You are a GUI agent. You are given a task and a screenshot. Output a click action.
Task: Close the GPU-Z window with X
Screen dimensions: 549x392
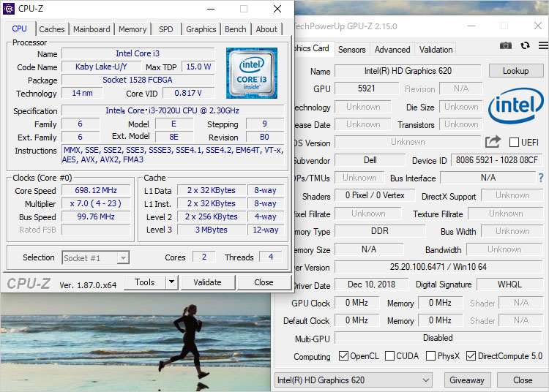pos(538,26)
